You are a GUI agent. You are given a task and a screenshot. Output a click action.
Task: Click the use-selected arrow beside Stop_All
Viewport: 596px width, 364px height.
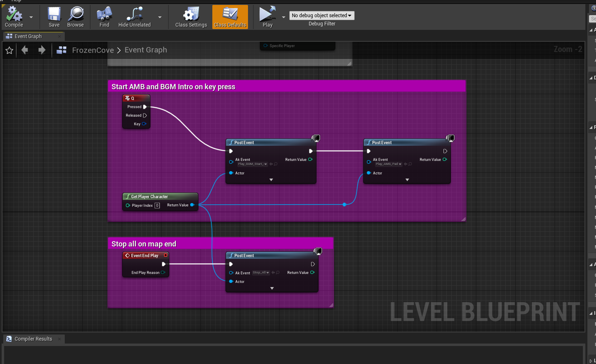point(273,273)
